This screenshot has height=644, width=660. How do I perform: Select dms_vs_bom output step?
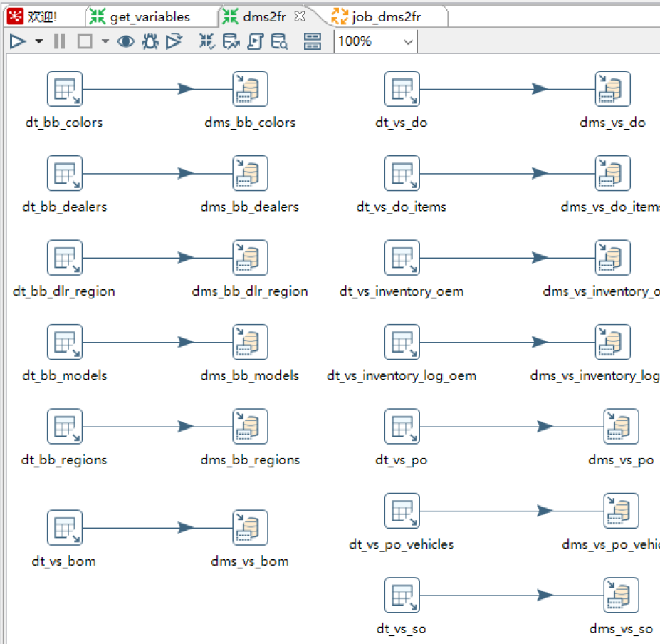click(x=250, y=527)
